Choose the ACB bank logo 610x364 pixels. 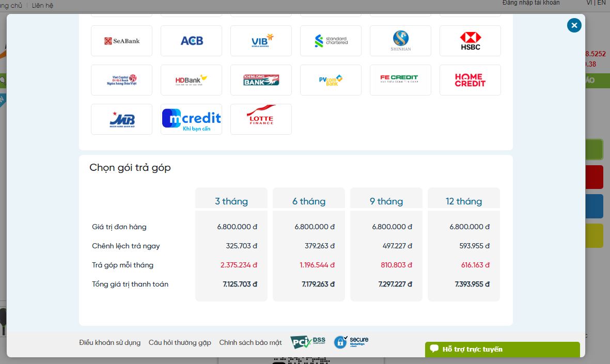[192, 41]
